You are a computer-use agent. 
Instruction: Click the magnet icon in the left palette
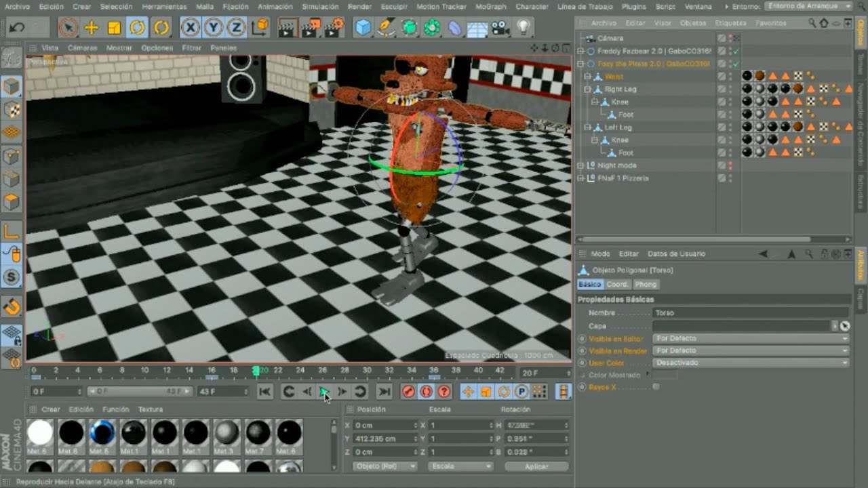tap(12, 307)
